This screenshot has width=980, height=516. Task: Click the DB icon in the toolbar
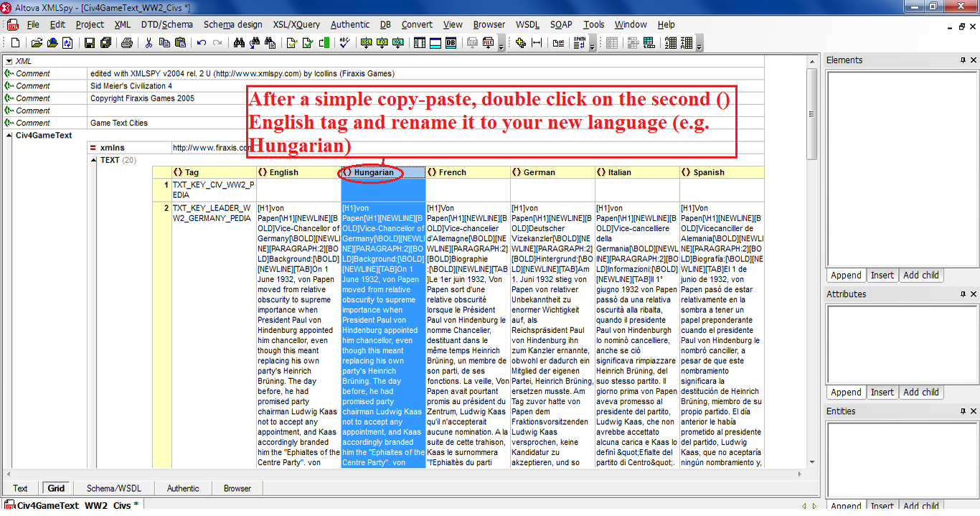point(451,43)
